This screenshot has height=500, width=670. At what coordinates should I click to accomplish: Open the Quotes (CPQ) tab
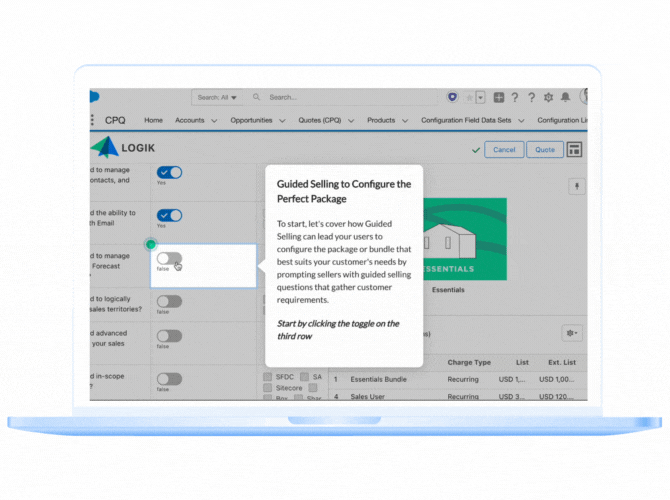coord(320,120)
